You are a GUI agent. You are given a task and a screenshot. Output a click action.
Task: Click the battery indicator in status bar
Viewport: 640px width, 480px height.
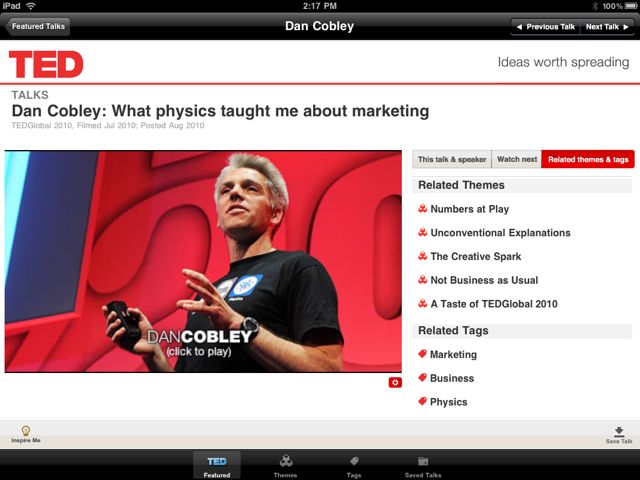point(631,6)
